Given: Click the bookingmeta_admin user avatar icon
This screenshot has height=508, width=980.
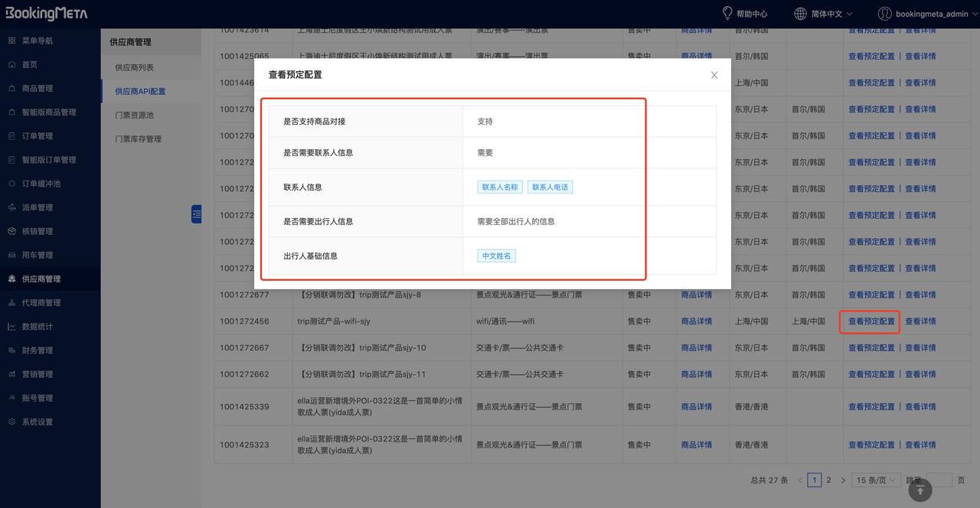Looking at the screenshot, I should click(x=884, y=13).
